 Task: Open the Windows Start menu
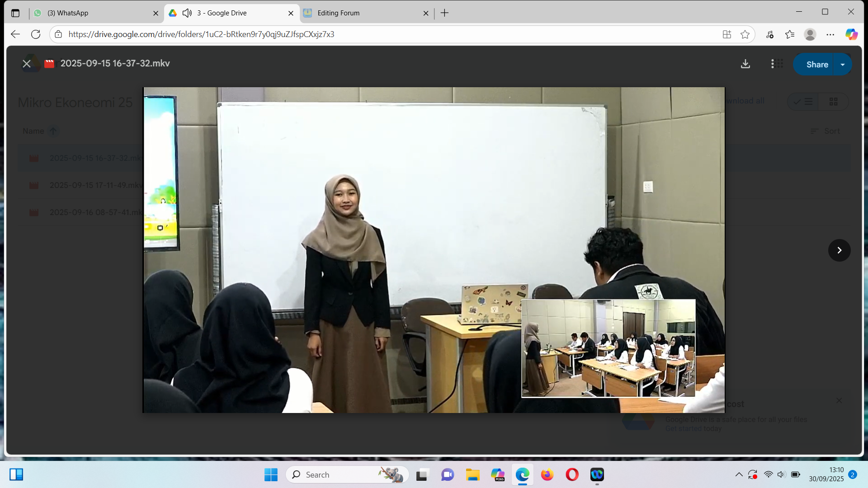point(271,474)
